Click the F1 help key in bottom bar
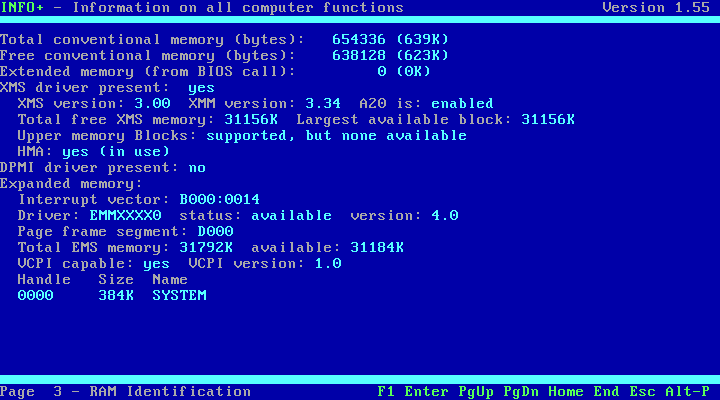The height and width of the screenshot is (400, 720). 386,391
